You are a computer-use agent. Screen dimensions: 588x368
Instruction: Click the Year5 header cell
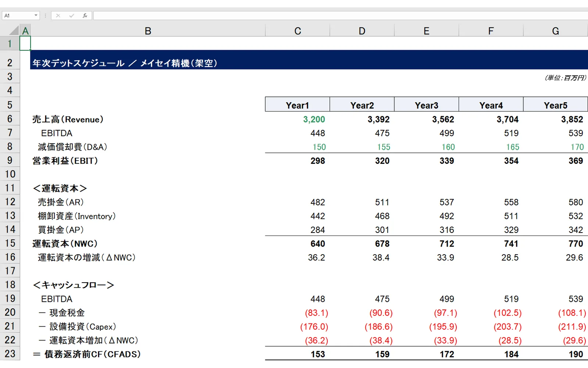(556, 105)
